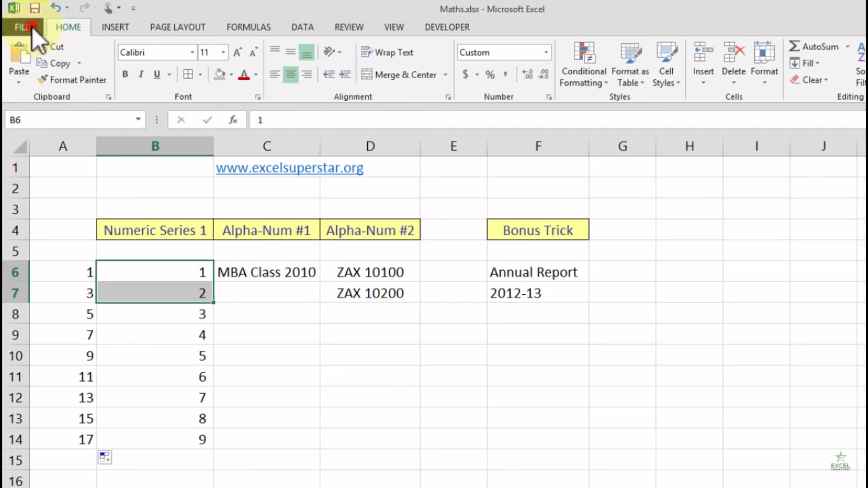Switch to the FORMULAS tab
This screenshot has height=488, width=868.
248,27
